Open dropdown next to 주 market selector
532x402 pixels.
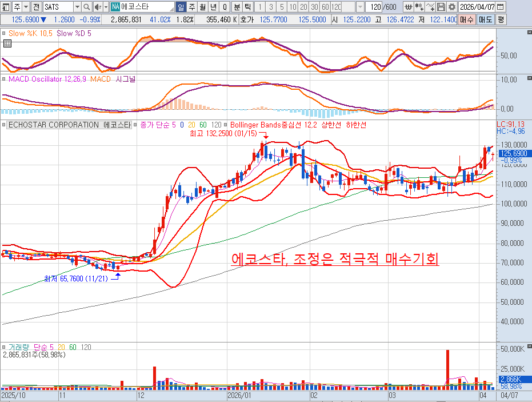pyautogui.click(x=26, y=7)
